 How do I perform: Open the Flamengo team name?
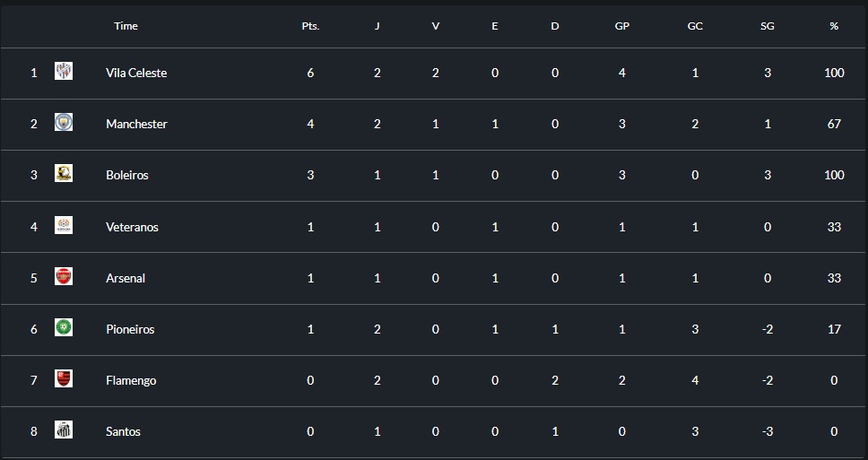click(131, 380)
